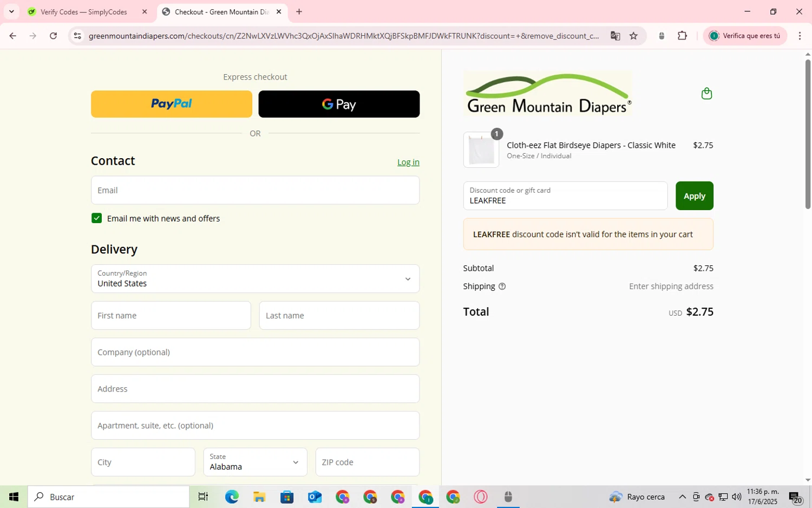Show hidden system tray icons
812x508 pixels.
click(682, 497)
